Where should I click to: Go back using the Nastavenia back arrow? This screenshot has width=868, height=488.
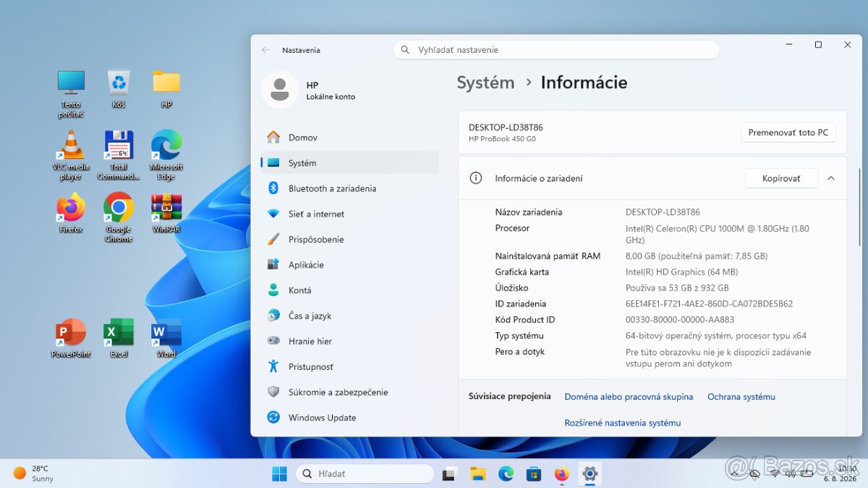click(265, 50)
